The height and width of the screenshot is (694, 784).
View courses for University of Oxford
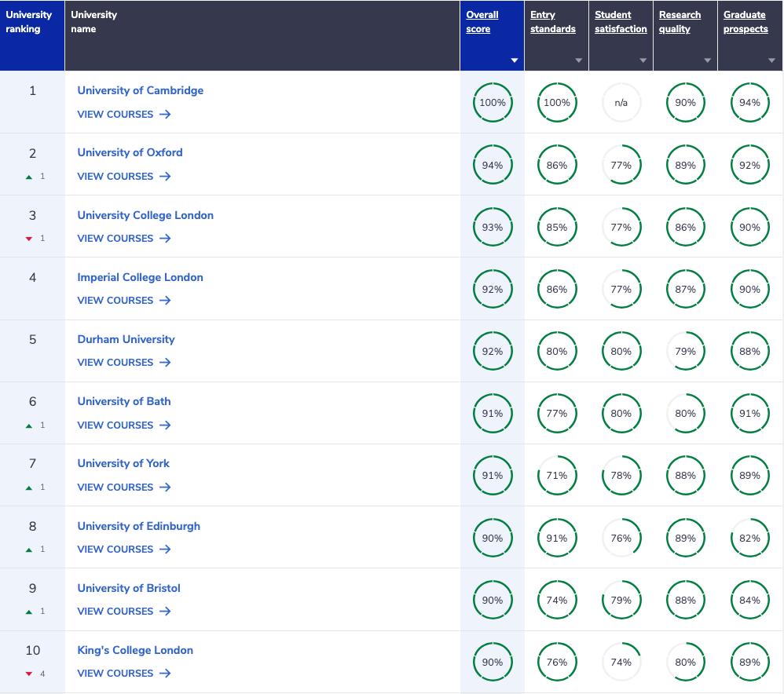pyautogui.click(x=124, y=177)
